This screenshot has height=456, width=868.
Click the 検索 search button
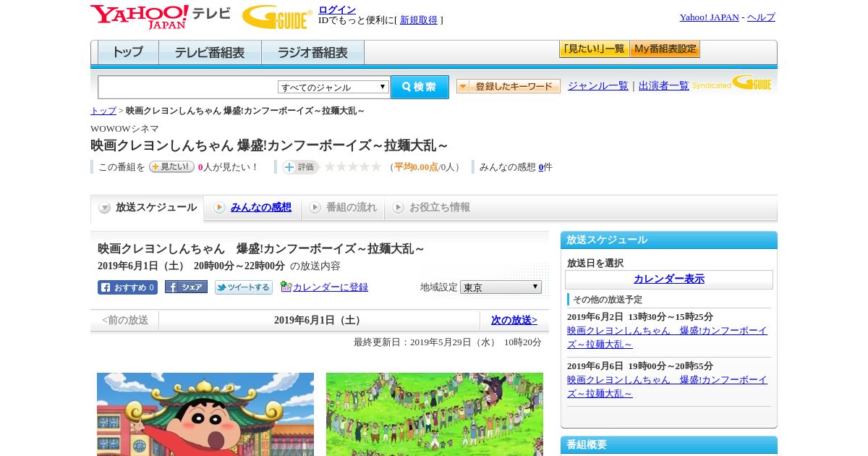pyautogui.click(x=420, y=87)
